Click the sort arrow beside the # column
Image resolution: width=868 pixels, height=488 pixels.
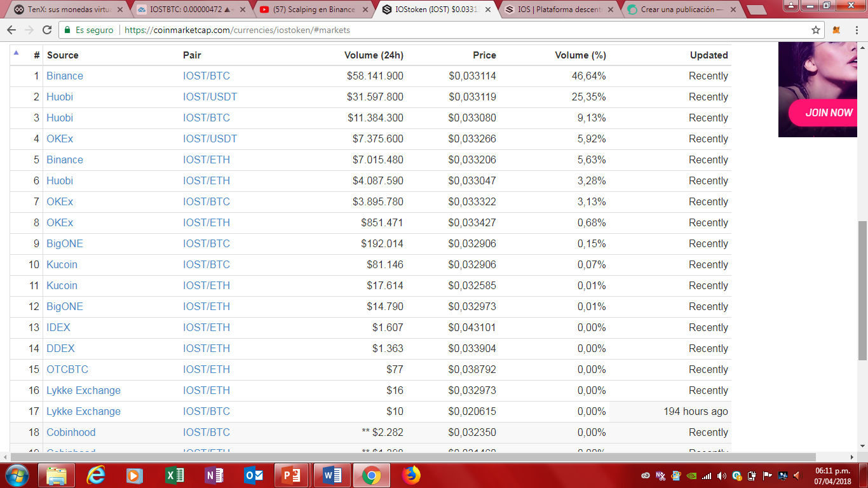[x=16, y=53]
